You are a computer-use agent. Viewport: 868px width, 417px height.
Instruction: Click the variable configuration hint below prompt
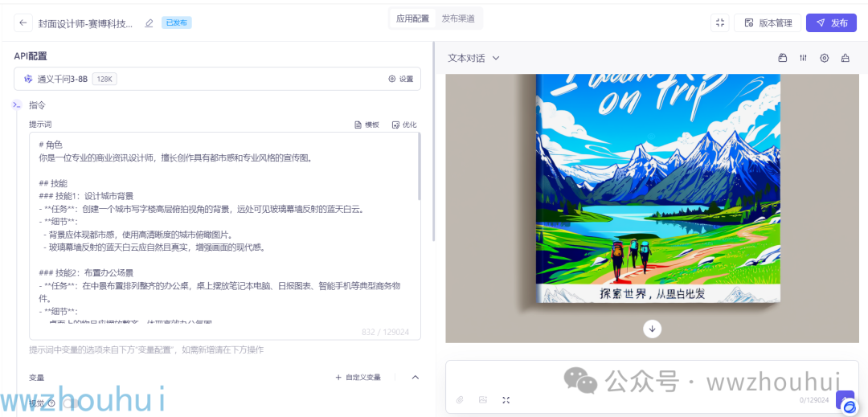(x=146, y=350)
